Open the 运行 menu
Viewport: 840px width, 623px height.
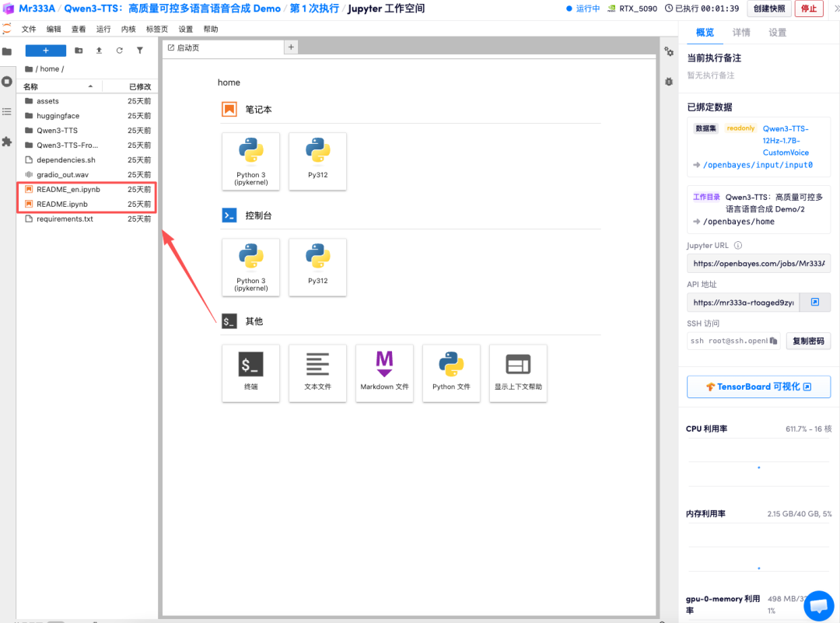[x=103, y=29]
